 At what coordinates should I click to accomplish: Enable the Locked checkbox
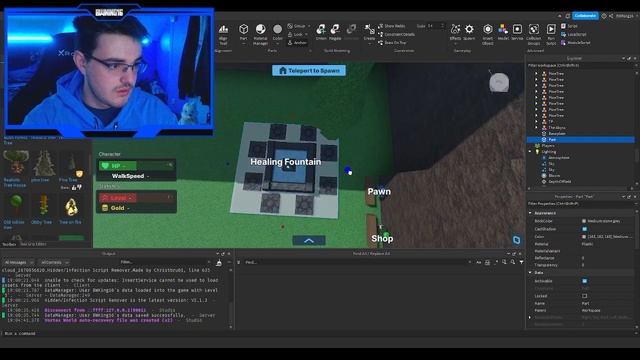pos(584,296)
